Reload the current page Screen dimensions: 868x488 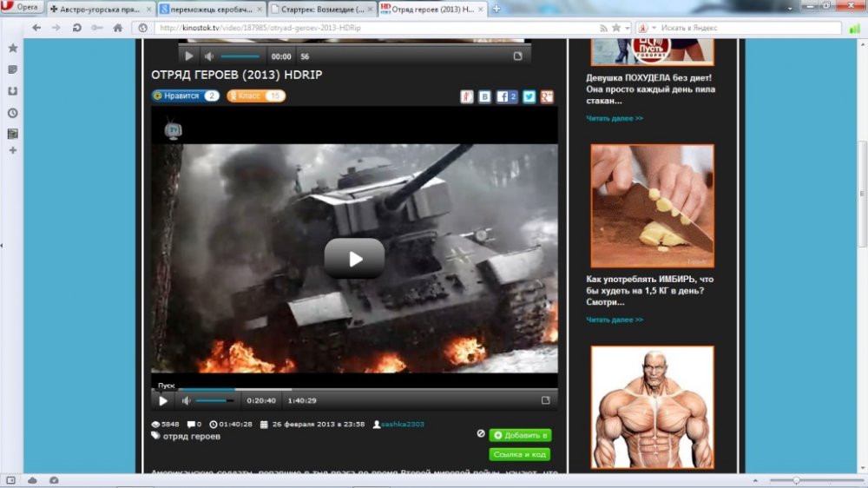77,28
